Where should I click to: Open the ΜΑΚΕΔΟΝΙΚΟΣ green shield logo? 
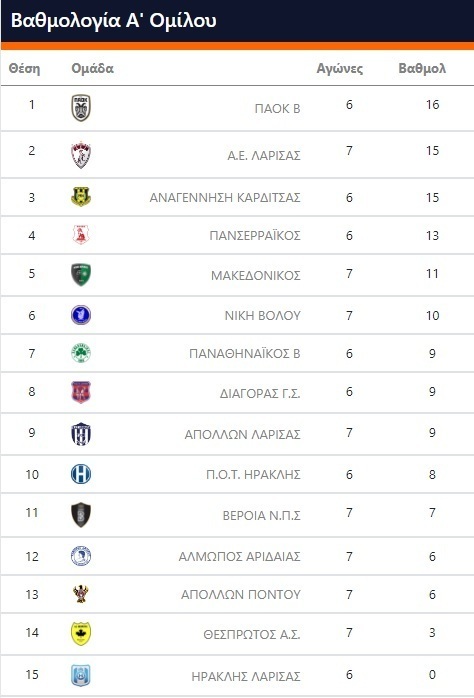(x=81, y=275)
